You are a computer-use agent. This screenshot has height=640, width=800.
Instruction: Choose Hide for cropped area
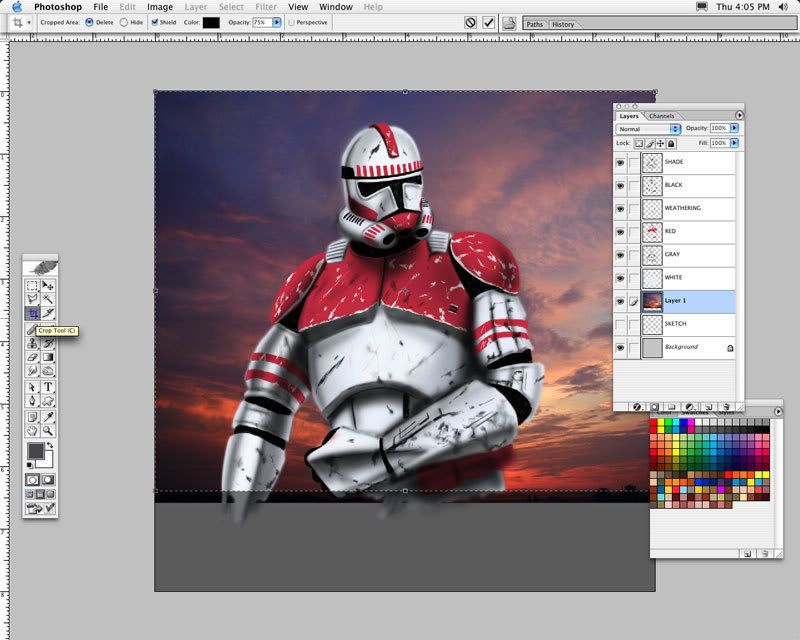(123, 22)
